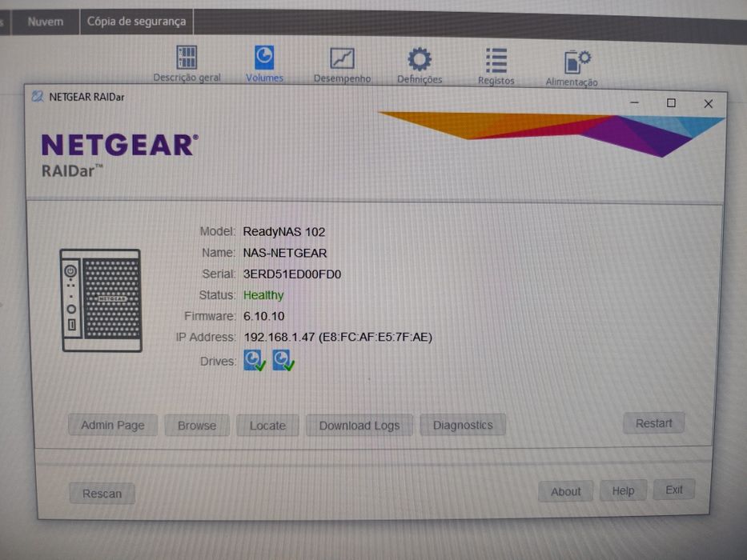Maximize the NETGEAR RAIDar window
Viewport: 747px width, 560px height.
671,103
